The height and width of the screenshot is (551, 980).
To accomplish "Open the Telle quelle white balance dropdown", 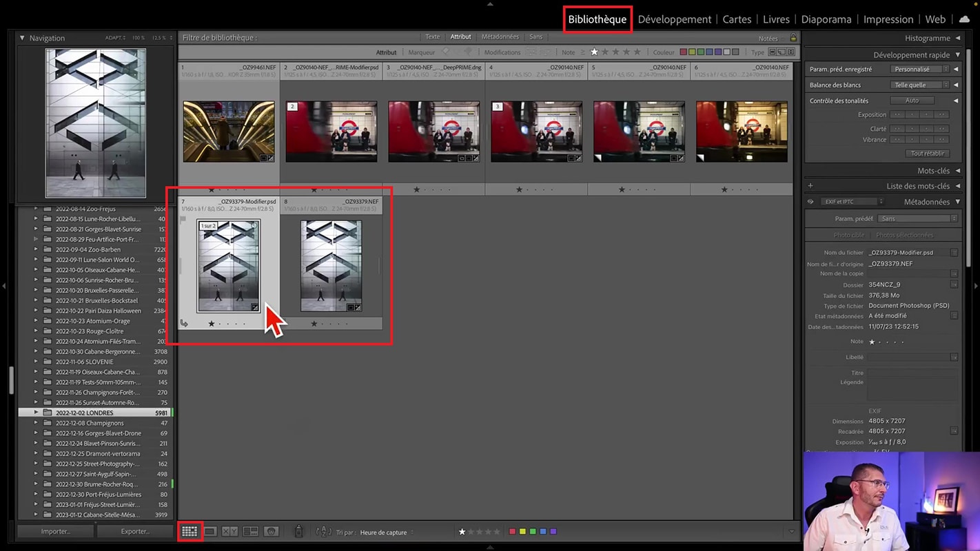I will pos(920,85).
